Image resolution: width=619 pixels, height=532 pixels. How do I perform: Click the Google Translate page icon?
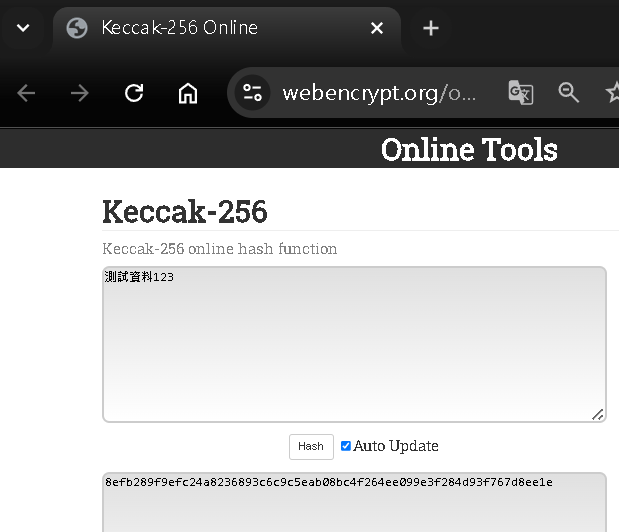(521, 93)
